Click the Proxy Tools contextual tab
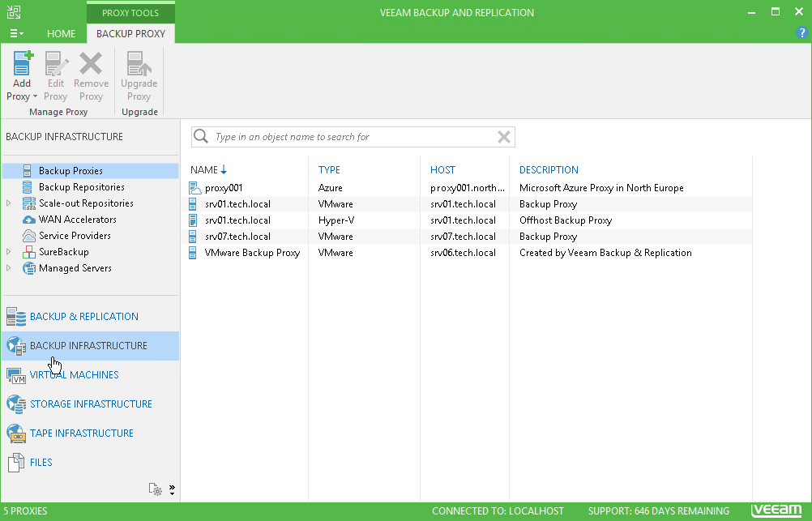The image size is (812, 521). 130,13
